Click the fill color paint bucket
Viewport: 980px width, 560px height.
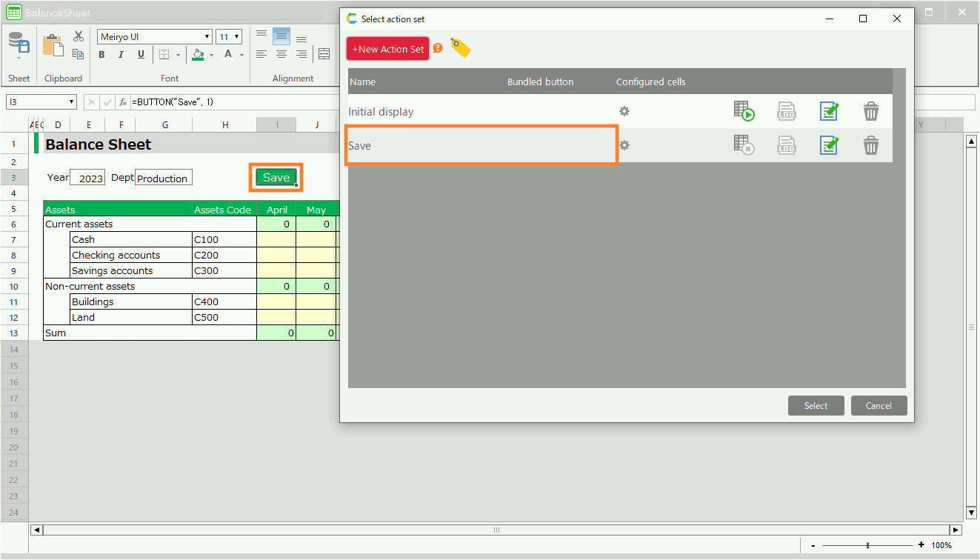tap(198, 55)
